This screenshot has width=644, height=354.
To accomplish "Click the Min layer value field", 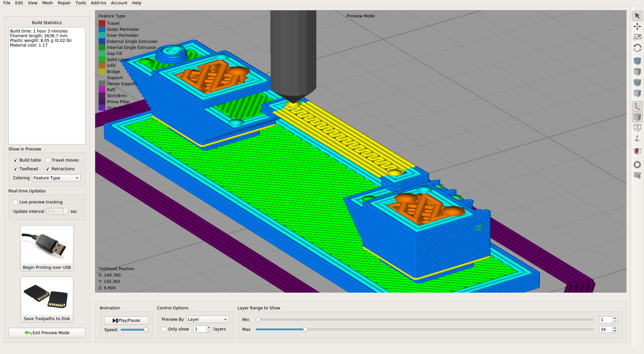I will [606, 320].
